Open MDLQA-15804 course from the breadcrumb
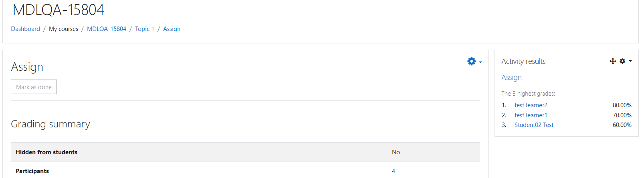The image size is (644, 178). [x=107, y=29]
